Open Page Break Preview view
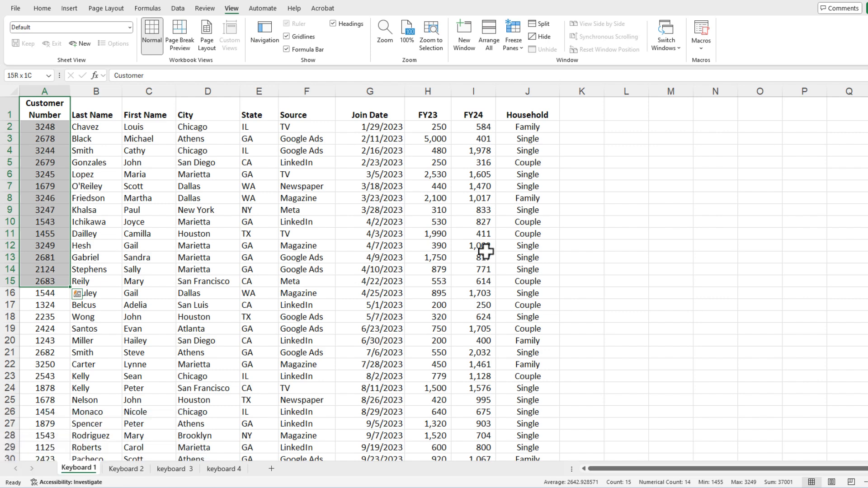868x488 pixels. (x=179, y=35)
